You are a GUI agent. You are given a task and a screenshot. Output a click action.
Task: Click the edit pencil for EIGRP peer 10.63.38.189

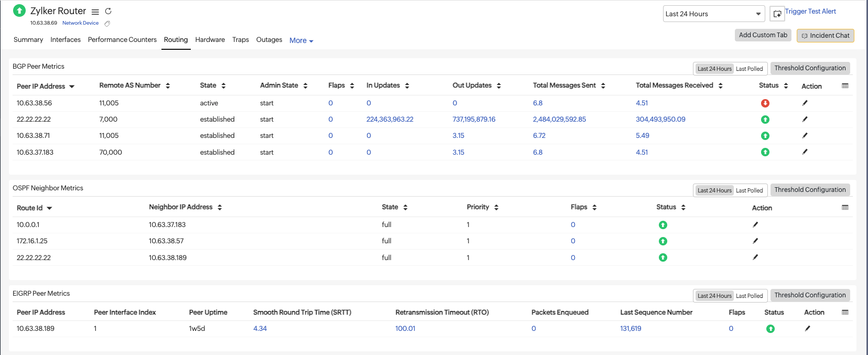click(x=807, y=329)
